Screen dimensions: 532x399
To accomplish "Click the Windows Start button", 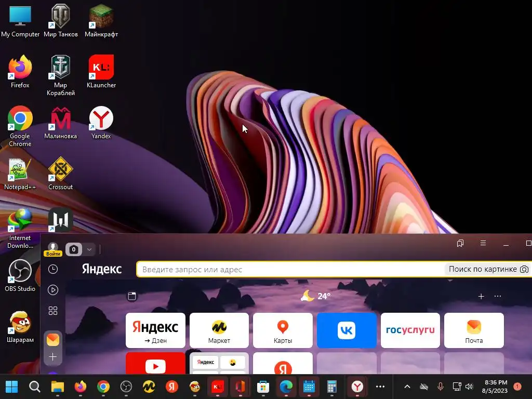I will (12, 387).
